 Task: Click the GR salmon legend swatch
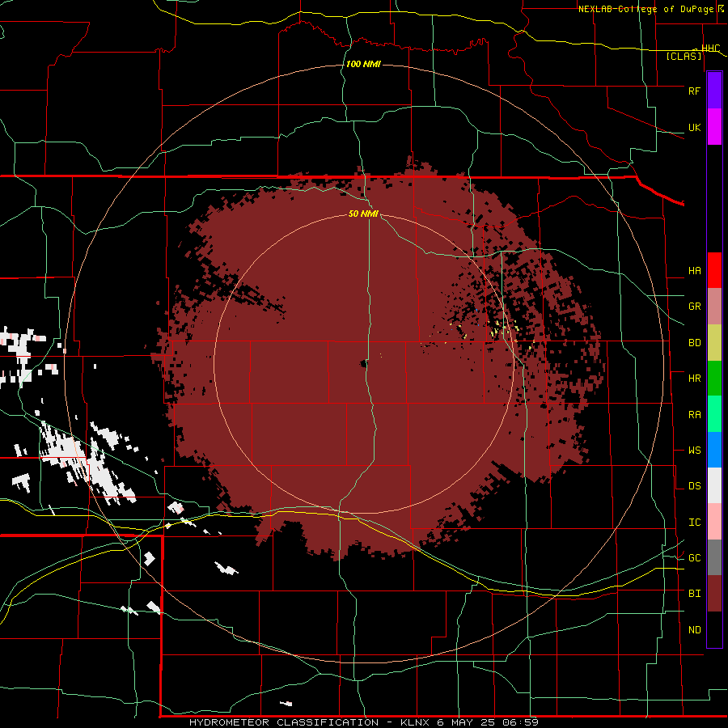tap(714, 307)
